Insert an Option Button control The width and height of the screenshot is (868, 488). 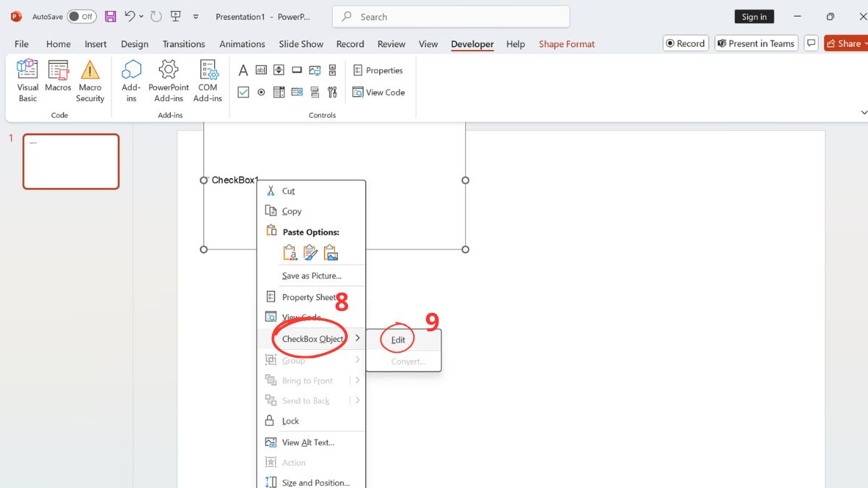[x=260, y=92]
